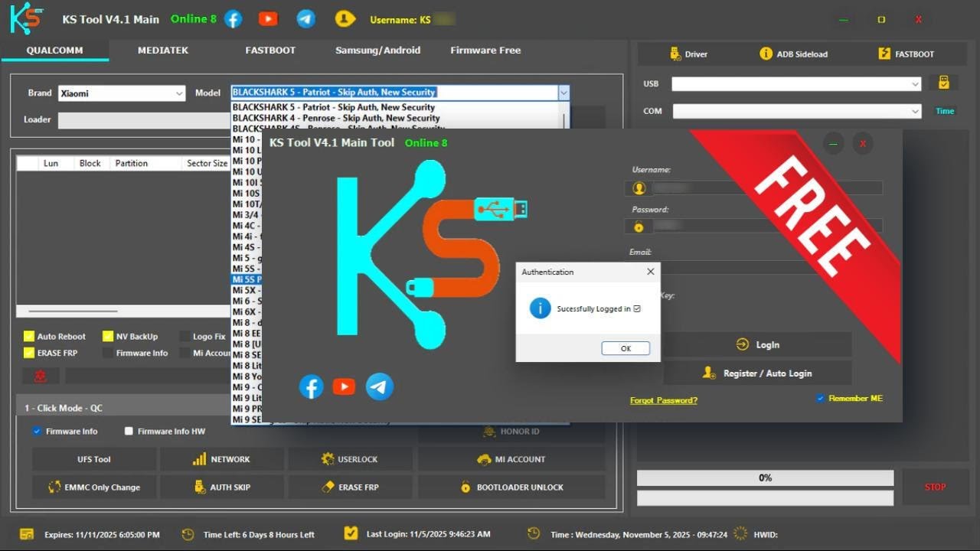
Task: Select BLACKSHARK 5 Patriot in model list
Action: (334, 107)
